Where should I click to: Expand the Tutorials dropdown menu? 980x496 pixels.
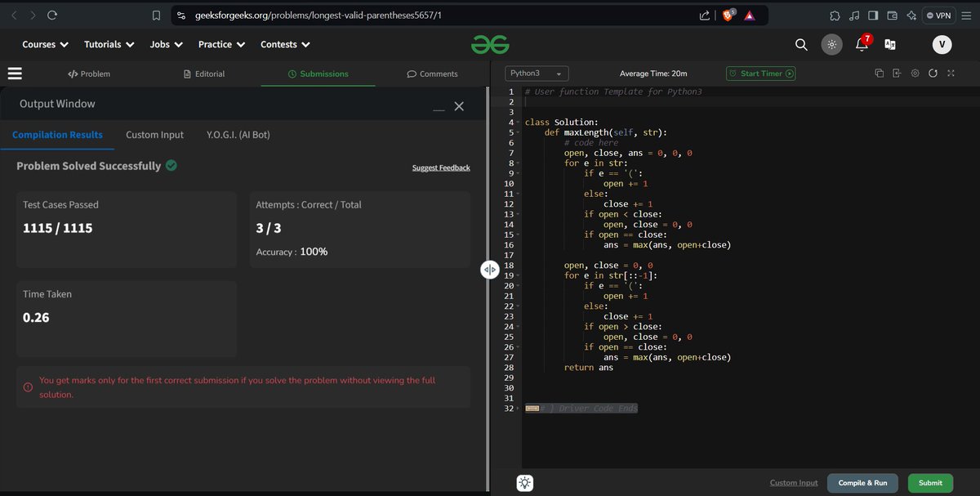click(x=109, y=45)
